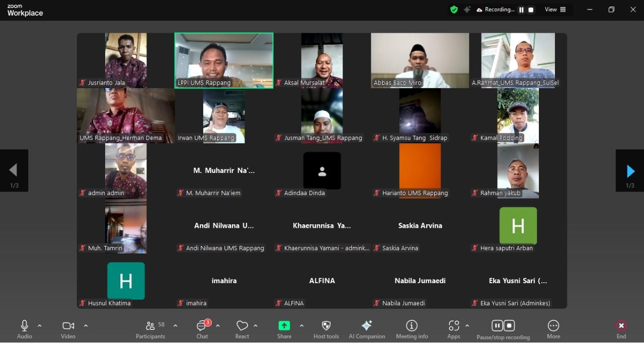Click the Recording cloud indicator
Image resolution: width=644 pixels, height=343 pixels.
pos(495,10)
